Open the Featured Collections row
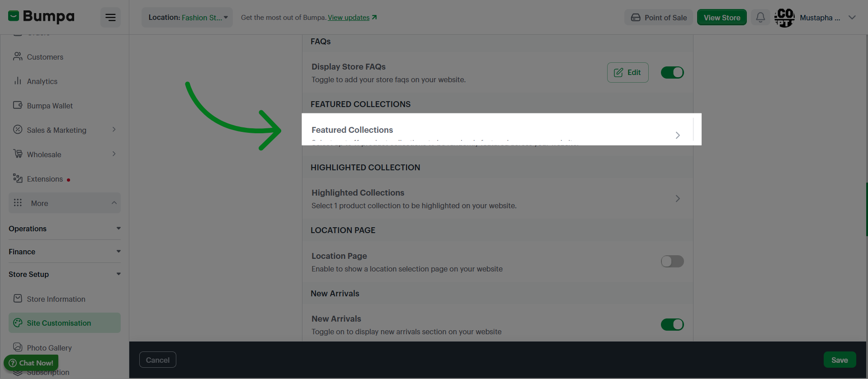868x379 pixels. tap(497, 135)
